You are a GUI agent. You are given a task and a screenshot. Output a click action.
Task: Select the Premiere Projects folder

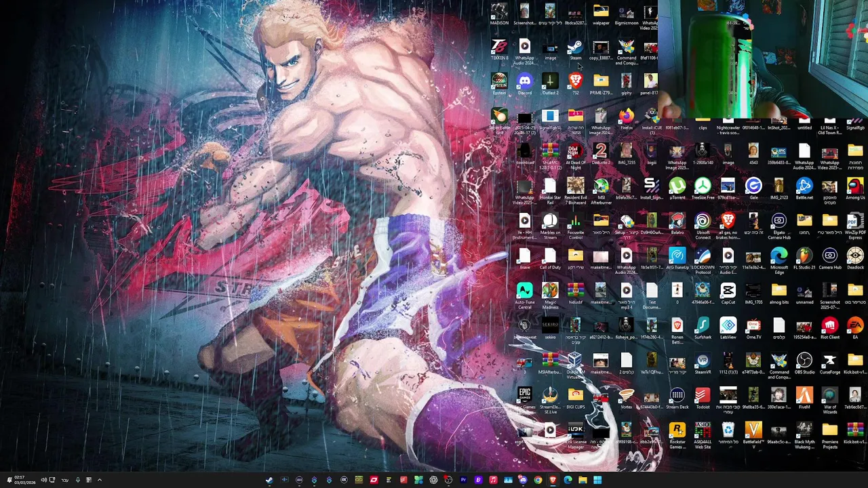829,436
